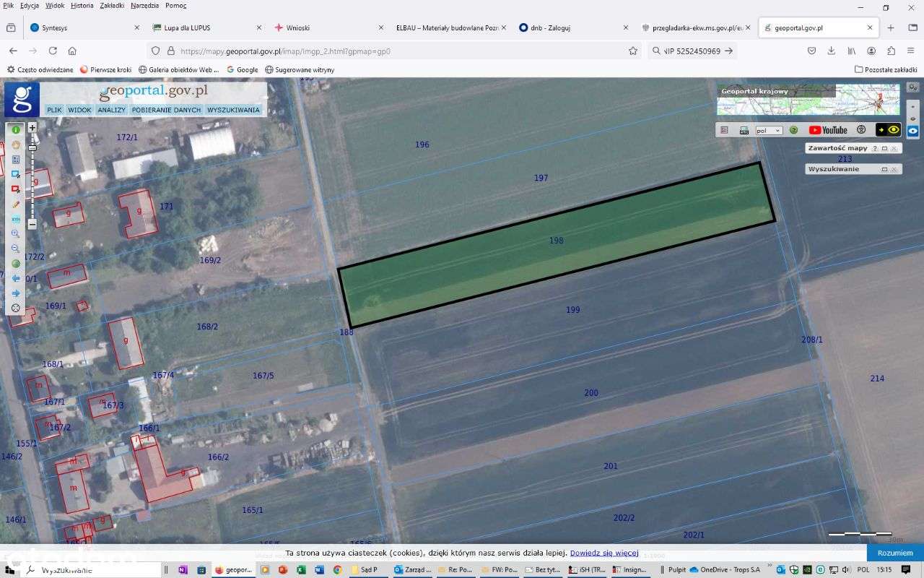924x578 pixels.
Task: Close the Wyszukiwanie panel
Action: tap(894, 169)
